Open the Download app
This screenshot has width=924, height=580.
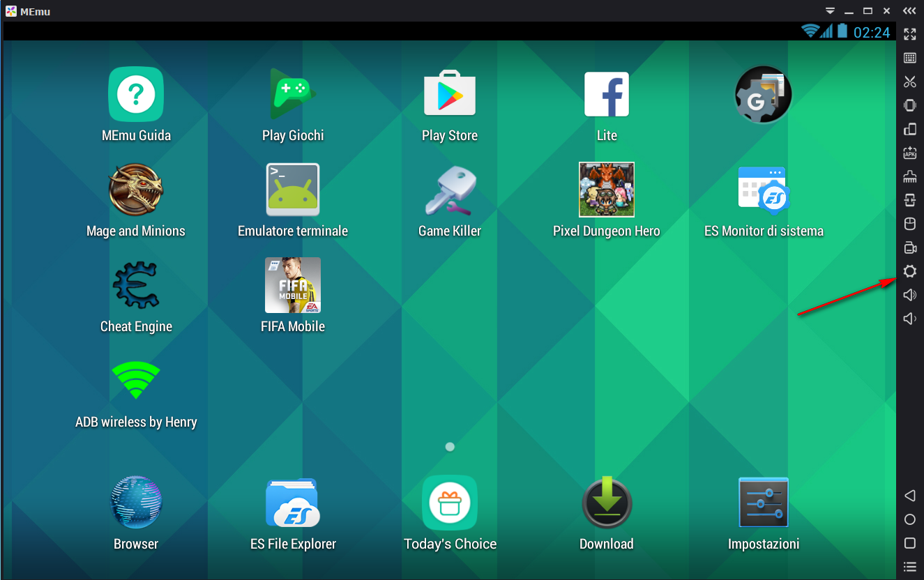pos(607,503)
